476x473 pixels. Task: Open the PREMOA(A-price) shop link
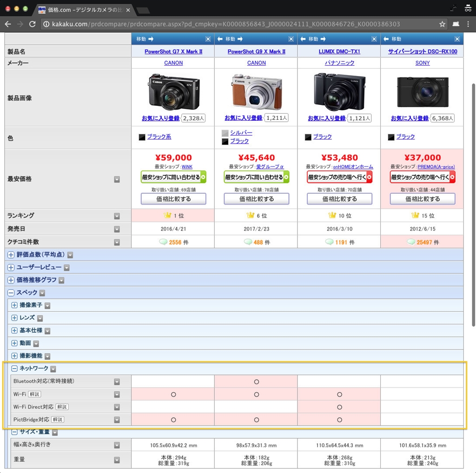pyautogui.click(x=436, y=166)
